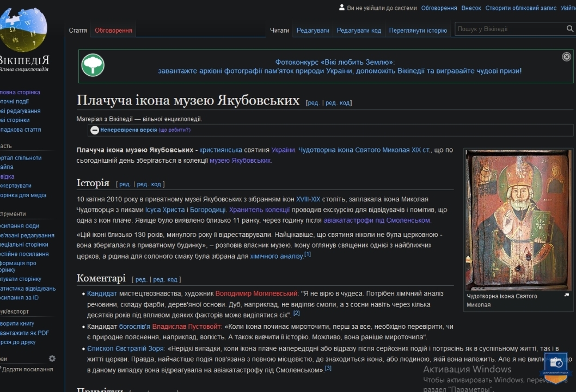The image size is (576, 392).
Task: Open Переглянути історію tab
Action: 418,30
